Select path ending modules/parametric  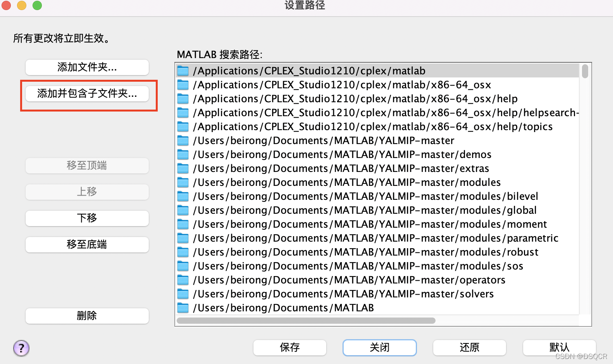coord(377,238)
